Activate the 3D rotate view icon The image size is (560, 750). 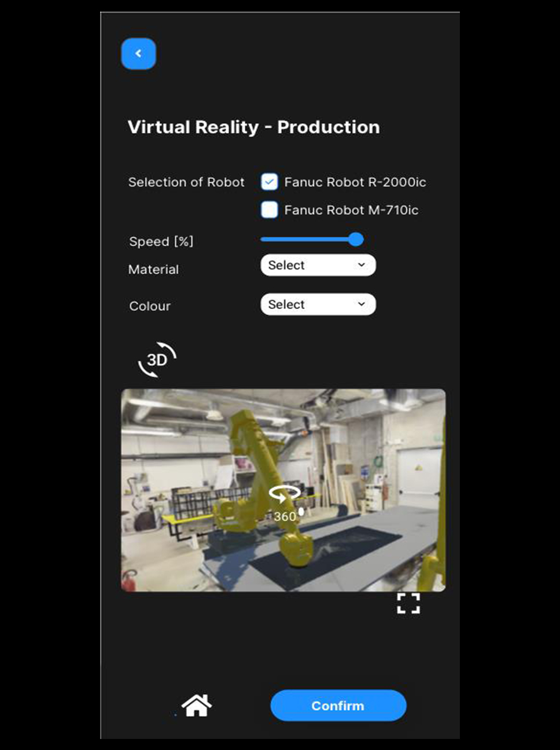(157, 360)
